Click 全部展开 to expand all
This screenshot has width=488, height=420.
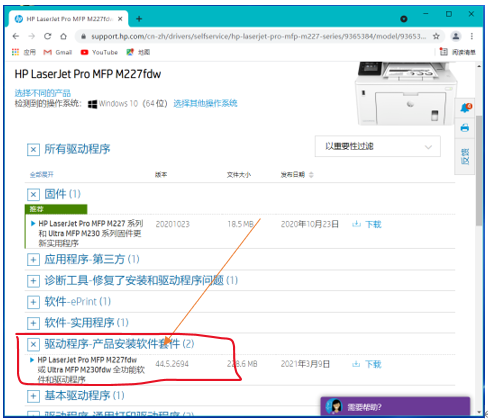pos(41,174)
